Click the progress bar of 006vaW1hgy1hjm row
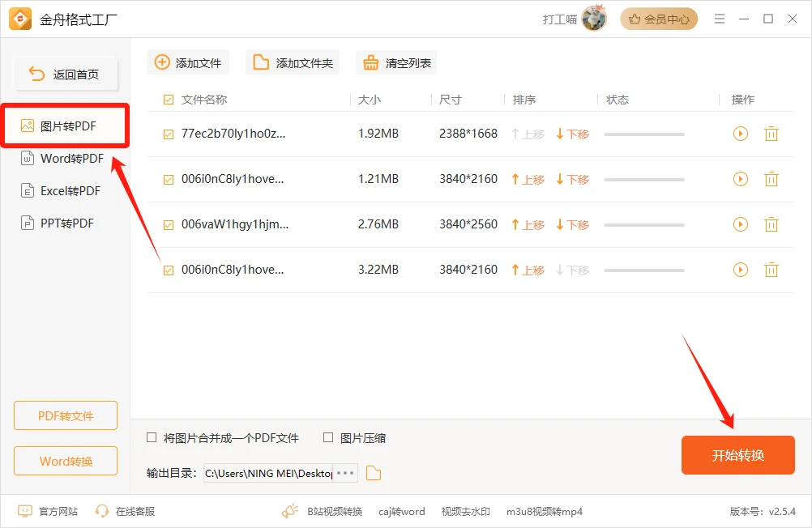Viewport: 812px width, 528px height. (644, 224)
